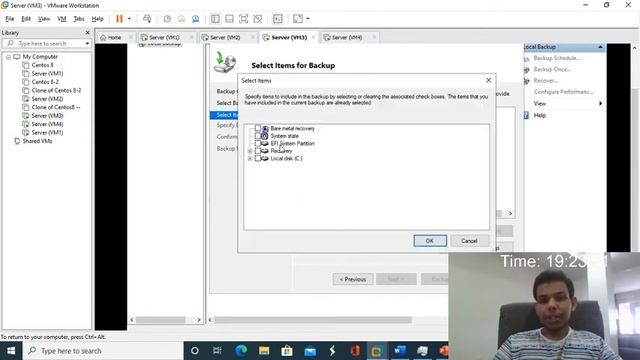640x360 pixels.
Task: Open the Help menu in menu bar
Action: (97, 19)
